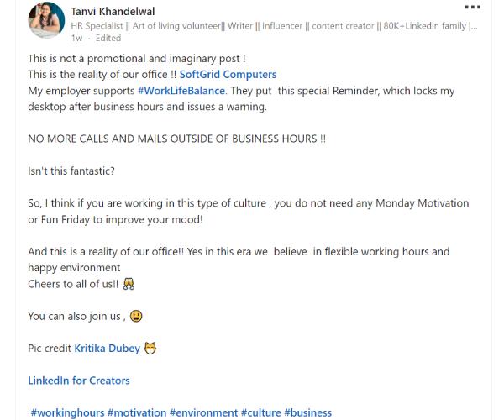
Task: Click the clinking glasses emoji
Action: pyautogui.click(x=129, y=284)
